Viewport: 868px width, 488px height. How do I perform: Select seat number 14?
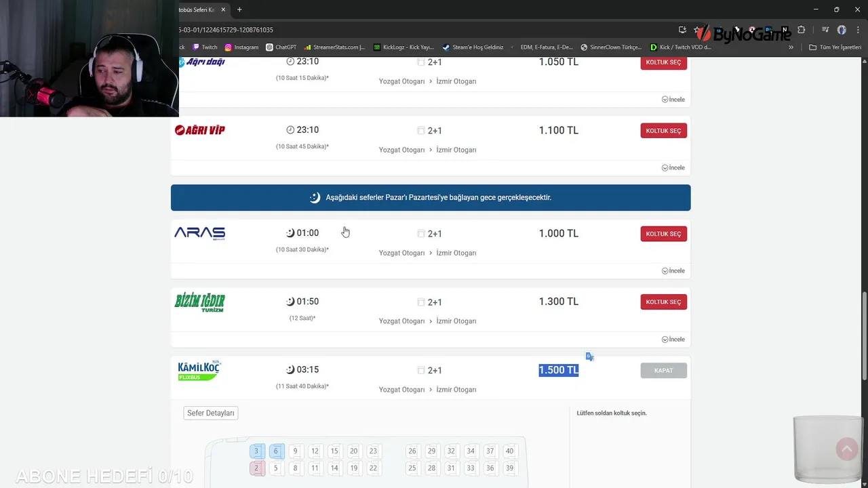[x=334, y=468]
